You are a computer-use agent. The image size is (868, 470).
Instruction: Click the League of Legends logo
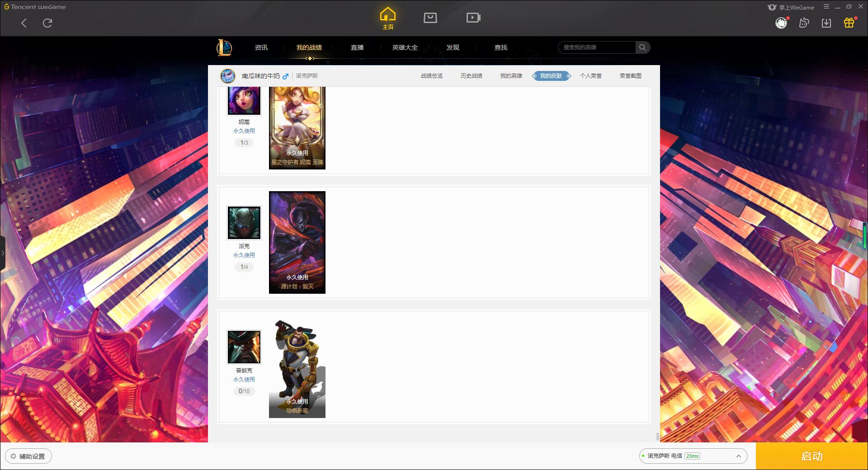click(x=224, y=47)
